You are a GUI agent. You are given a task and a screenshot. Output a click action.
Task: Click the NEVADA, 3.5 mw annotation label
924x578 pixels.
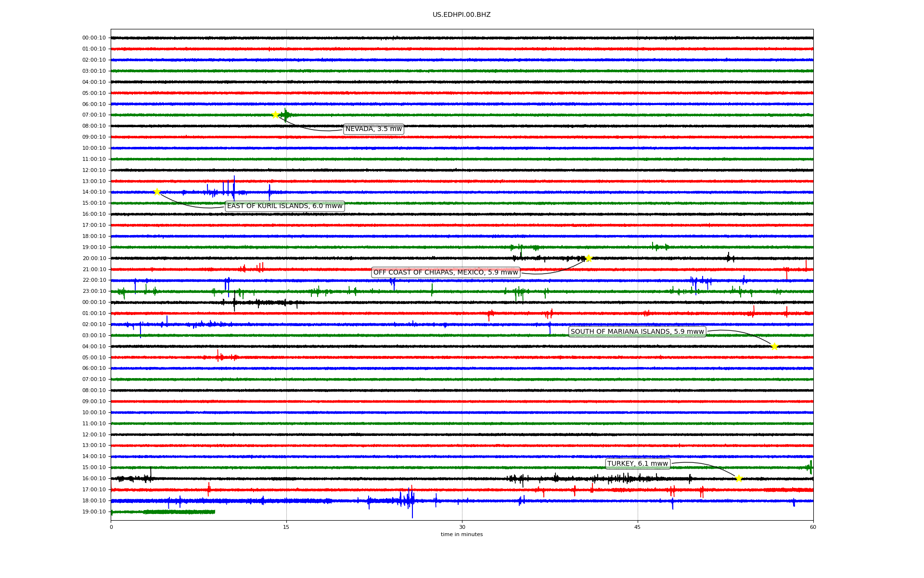[373, 129]
